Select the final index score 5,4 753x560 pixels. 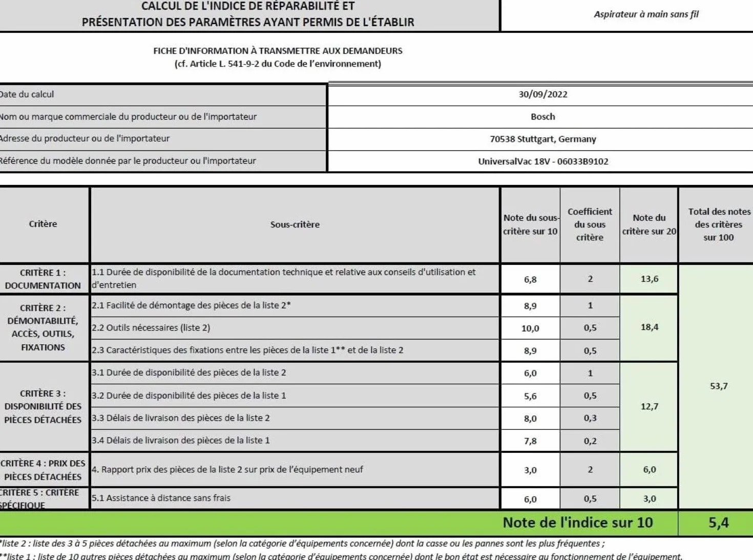[717, 523]
